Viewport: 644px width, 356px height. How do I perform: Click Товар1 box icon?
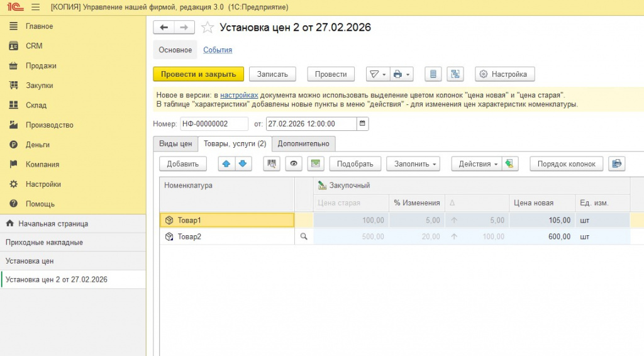169,221
